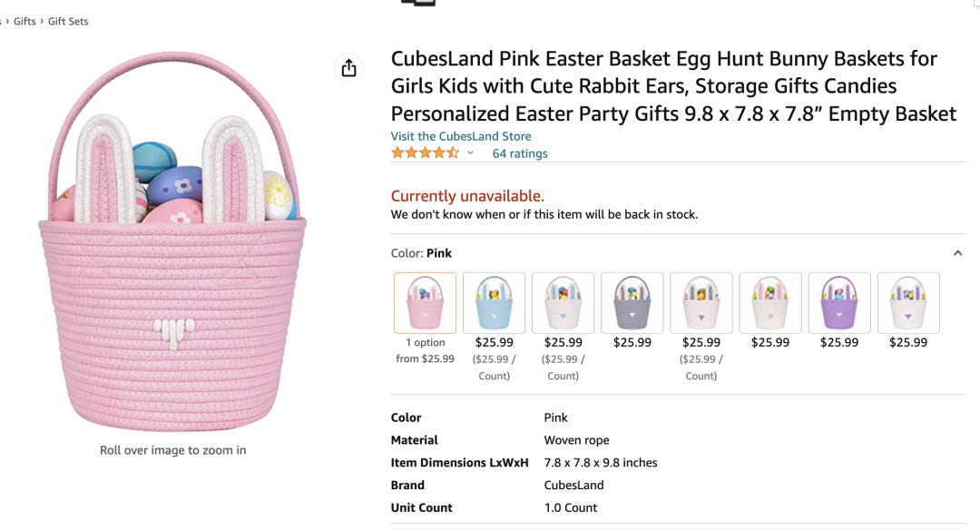Choose the light blue basket swatch
The height and width of the screenshot is (531, 980).
point(494,302)
